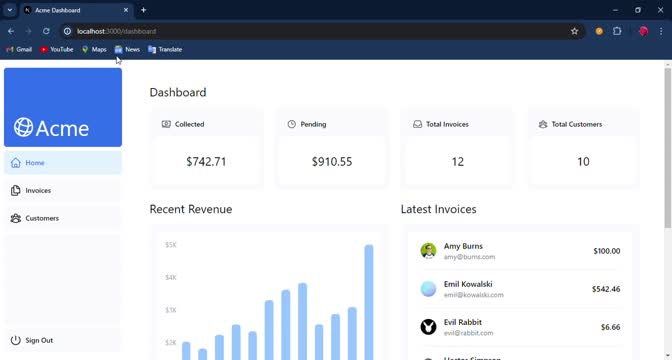Screen dimensions: 672x360
Task: Open the browser extensions puzzle icon
Action: pos(617,31)
